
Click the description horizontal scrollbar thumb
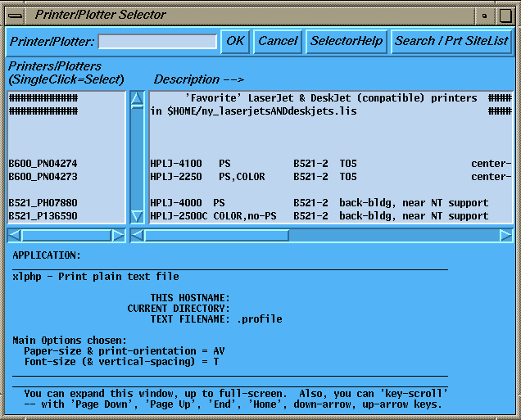(217, 236)
